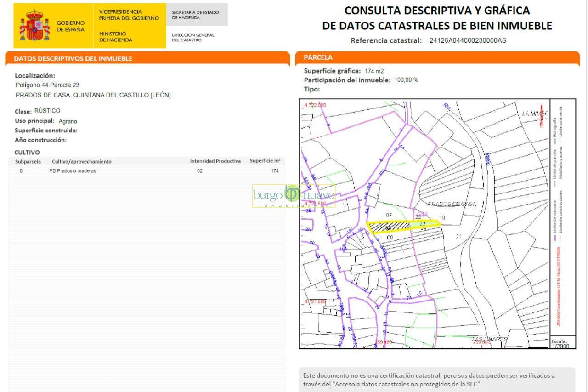Click the red north arrow on map

(x=541, y=119)
